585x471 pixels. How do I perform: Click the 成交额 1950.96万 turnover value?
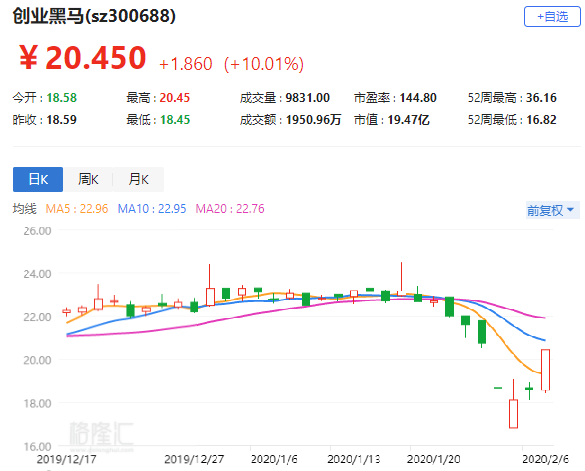pyautogui.click(x=290, y=120)
